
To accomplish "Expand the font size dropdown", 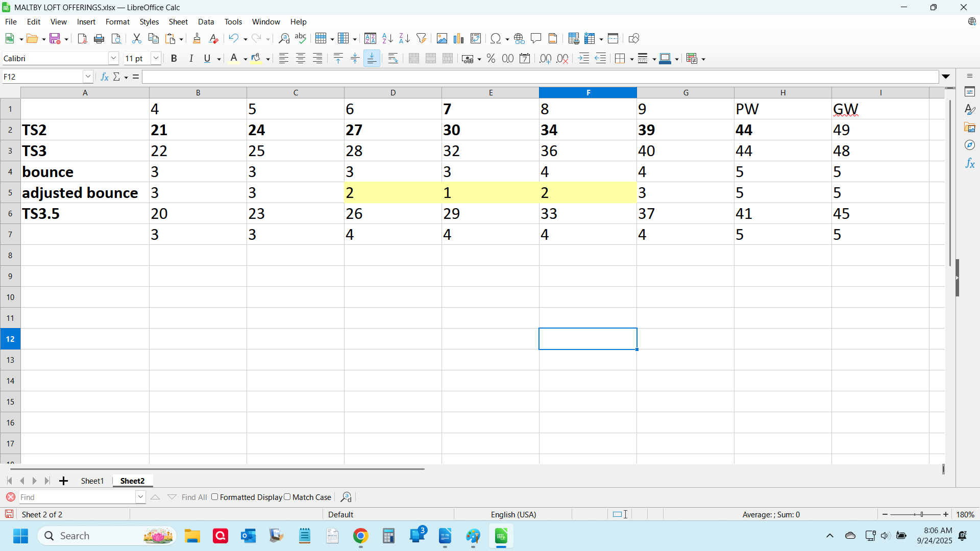I will pyautogui.click(x=156, y=59).
